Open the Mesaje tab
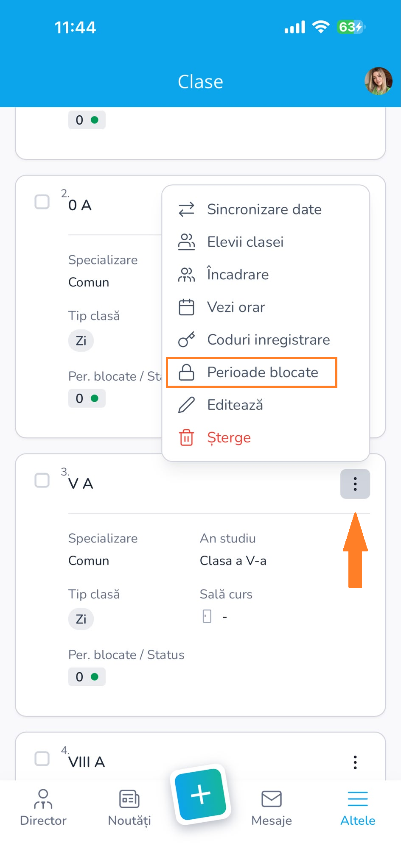Image resolution: width=401 pixels, height=868 pixels. tap(272, 808)
